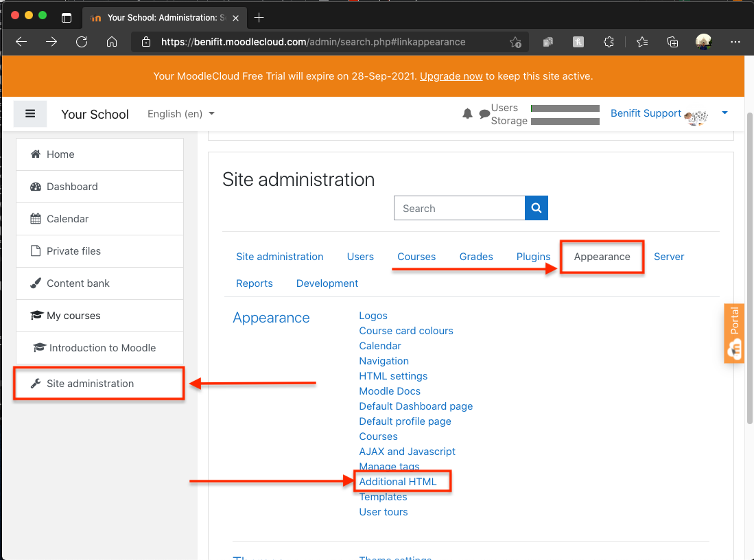Open browser settings and more menu
The image size is (754, 560).
pos(735,42)
